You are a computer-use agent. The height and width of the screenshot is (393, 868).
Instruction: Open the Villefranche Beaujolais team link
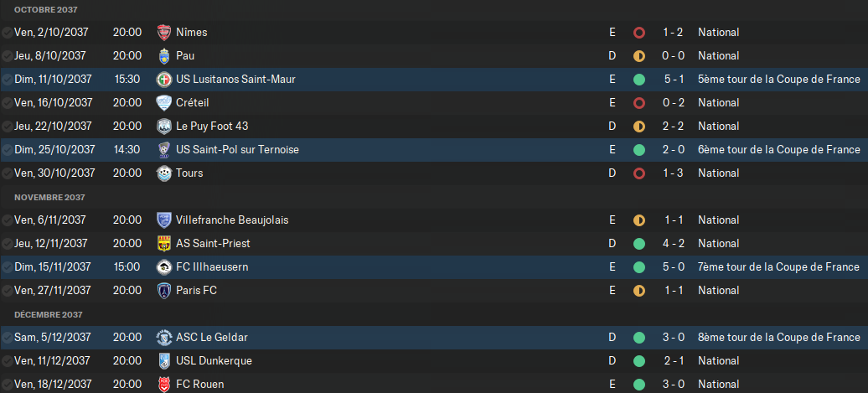click(x=232, y=220)
